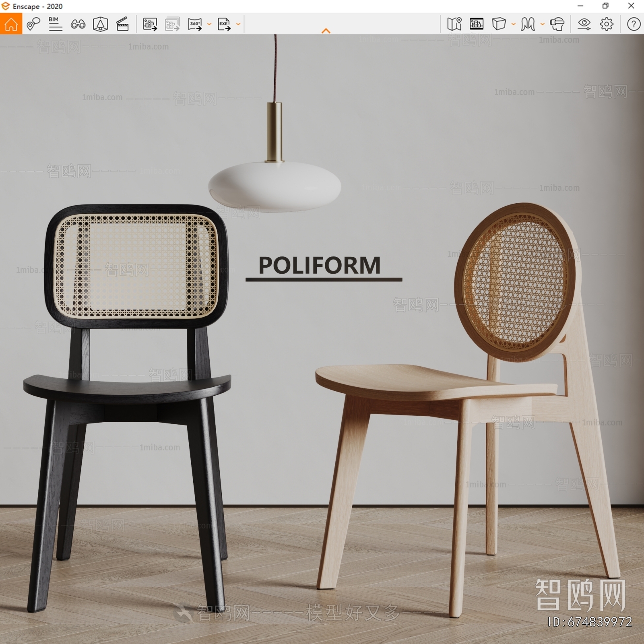Toggle Rendering Window with the highlighted city-screen icon

point(477,24)
